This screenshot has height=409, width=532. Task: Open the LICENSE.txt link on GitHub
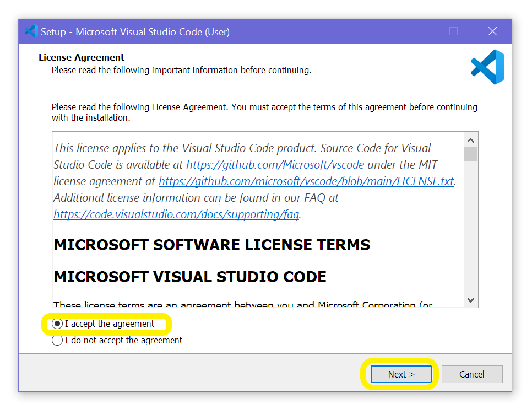pyautogui.click(x=306, y=181)
